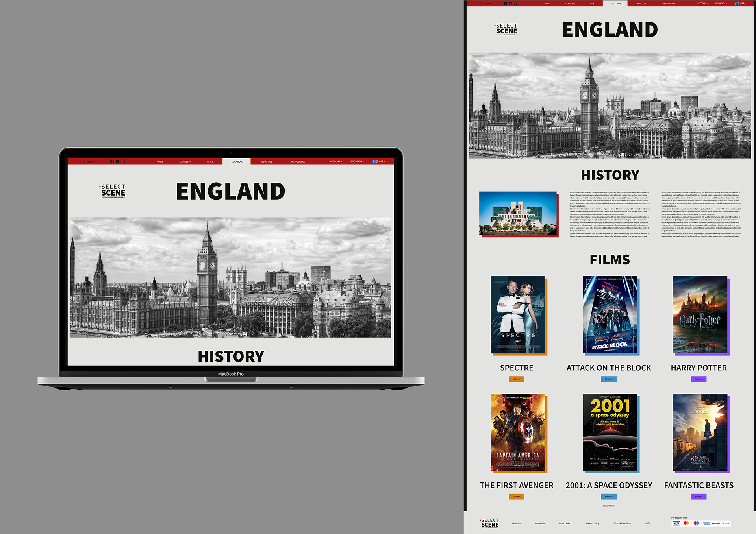The width and height of the screenshot is (756, 534).
Task: Expand Account dropdown in laptop mockup navbar
Action: point(336,161)
